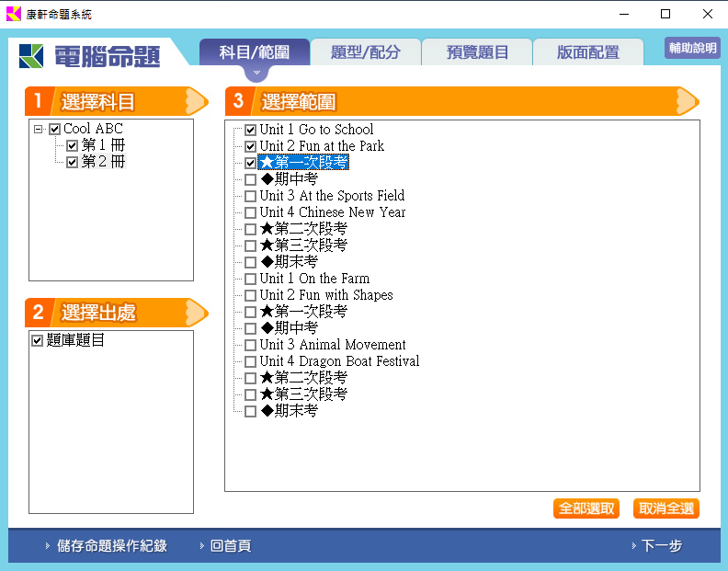Screen dimensions: 728x571
Task: Uncheck the 第 2 冊 volume checkbox
Action: coord(72,162)
